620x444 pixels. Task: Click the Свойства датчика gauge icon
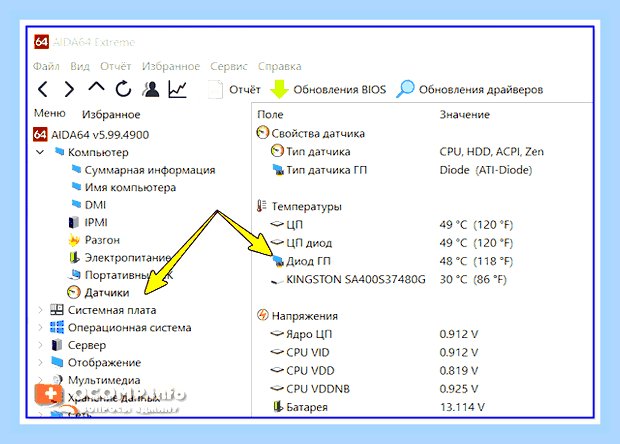click(263, 133)
